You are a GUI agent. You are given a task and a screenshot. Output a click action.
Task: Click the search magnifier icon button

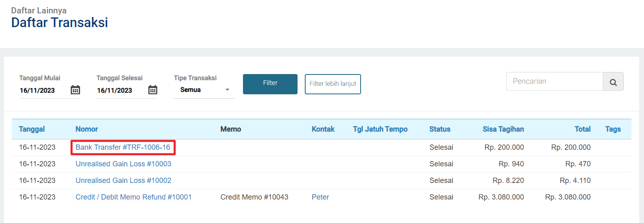[x=613, y=82]
